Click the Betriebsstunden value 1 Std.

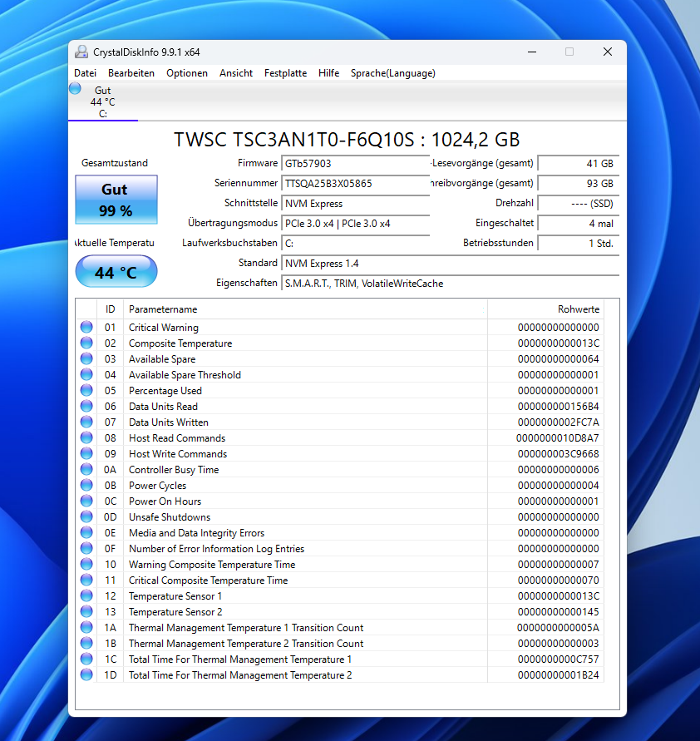(x=578, y=244)
